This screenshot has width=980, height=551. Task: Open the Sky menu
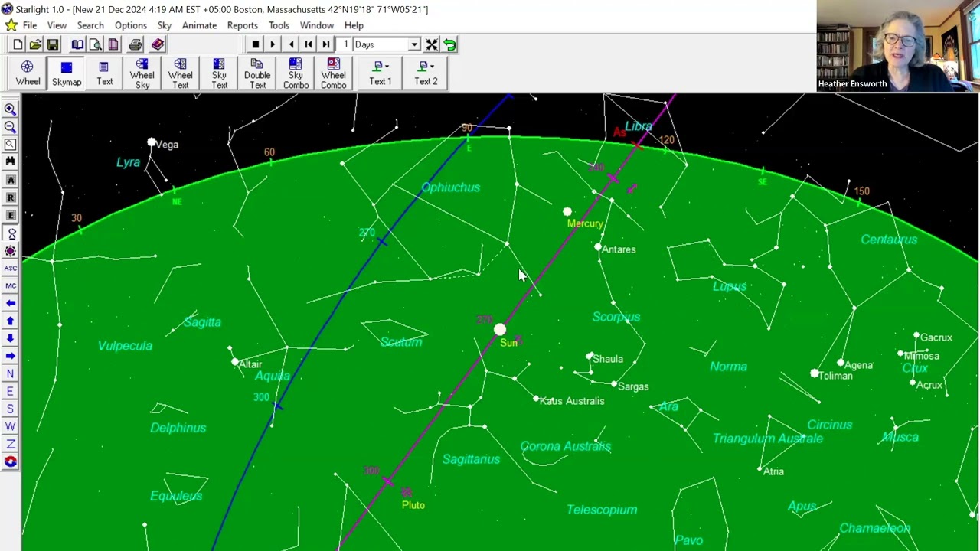pyautogui.click(x=165, y=25)
